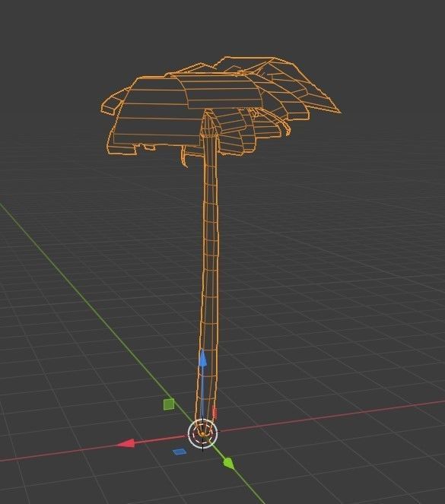The height and width of the screenshot is (504, 445).
Task: Click the white circle at the gizmo center
Action: pyautogui.click(x=203, y=433)
